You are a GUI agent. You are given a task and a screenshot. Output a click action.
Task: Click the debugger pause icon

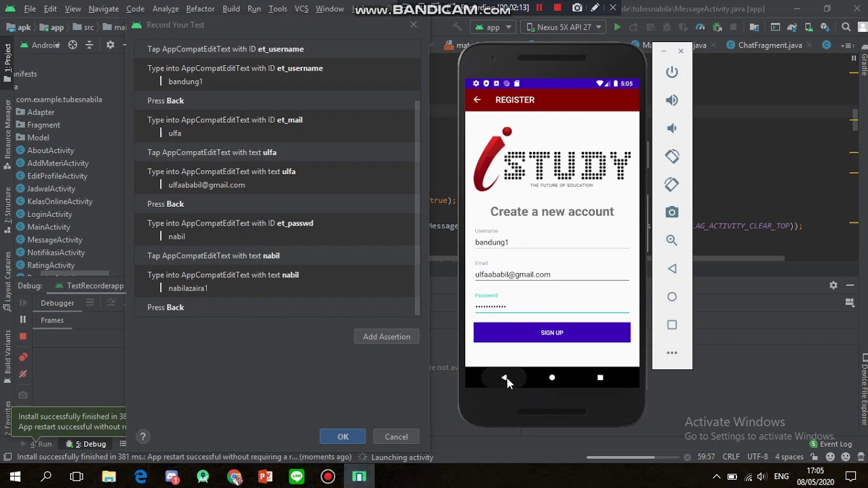click(23, 319)
